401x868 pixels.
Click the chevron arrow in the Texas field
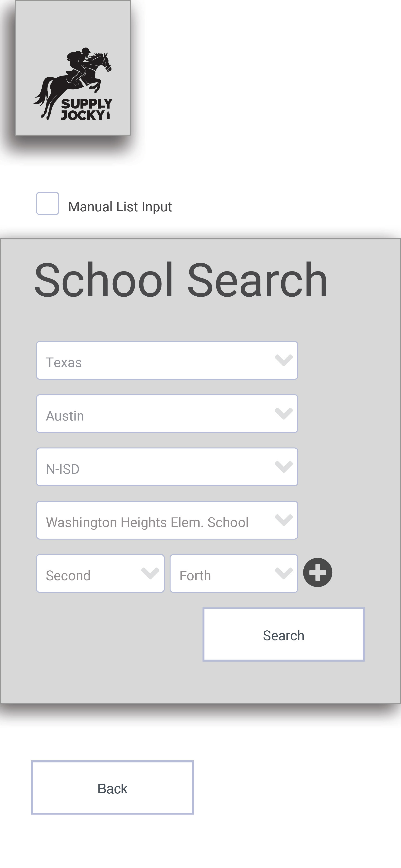tap(283, 360)
